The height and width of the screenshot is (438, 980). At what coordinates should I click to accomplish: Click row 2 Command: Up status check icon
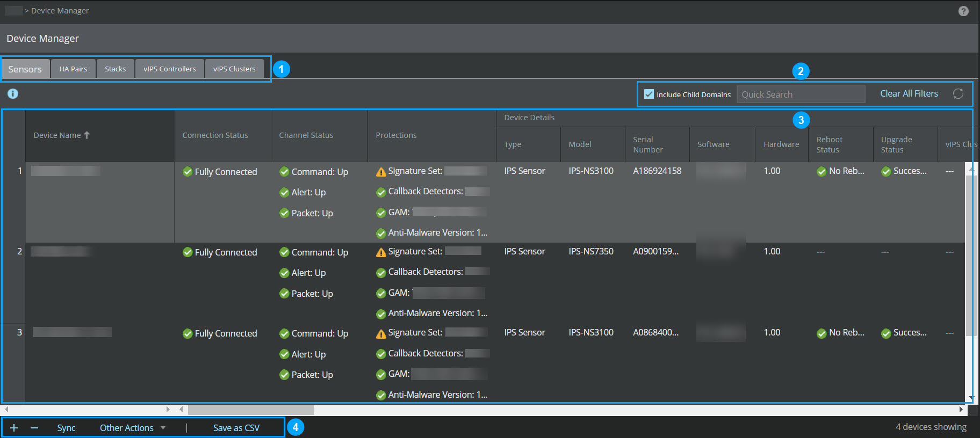[x=284, y=252]
